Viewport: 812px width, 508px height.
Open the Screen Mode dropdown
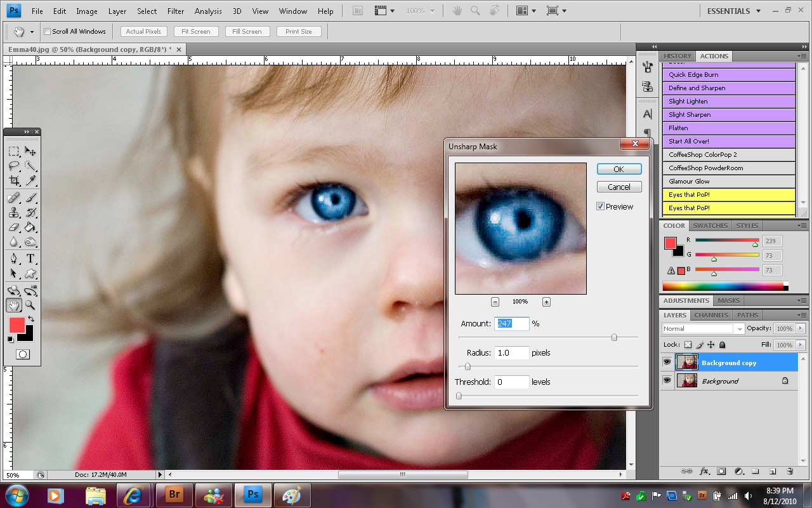[556, 11]
